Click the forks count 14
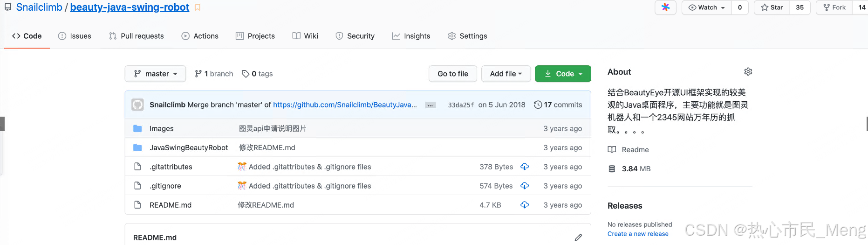Screen dimensions: 868x245 coord(861,7)
